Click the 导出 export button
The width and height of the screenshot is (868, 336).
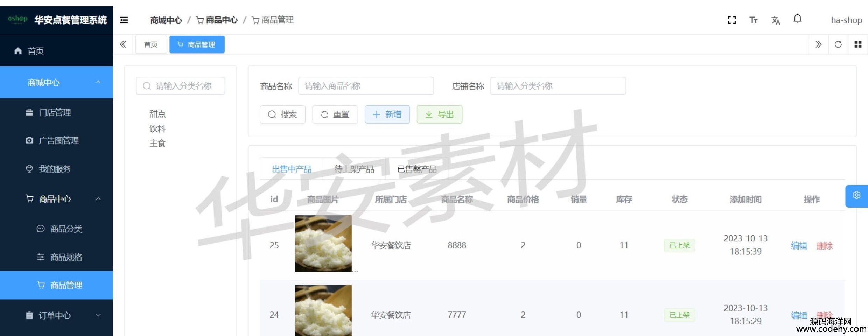click(x=439, y=114)
